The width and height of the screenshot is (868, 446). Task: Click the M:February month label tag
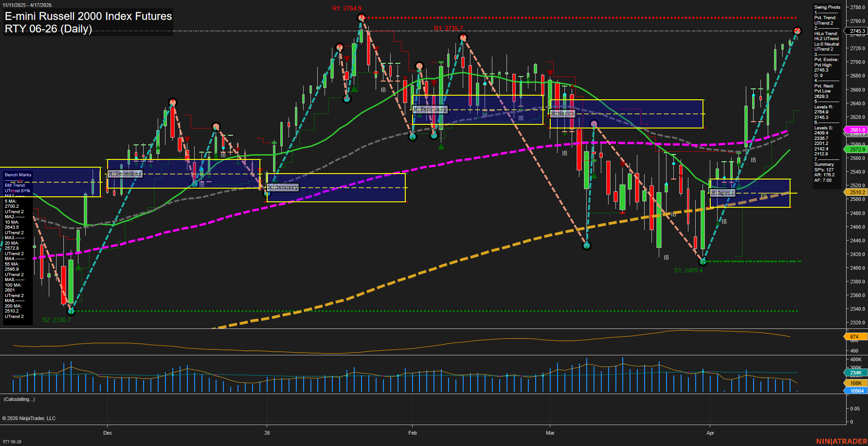click(x=430, y=109)
